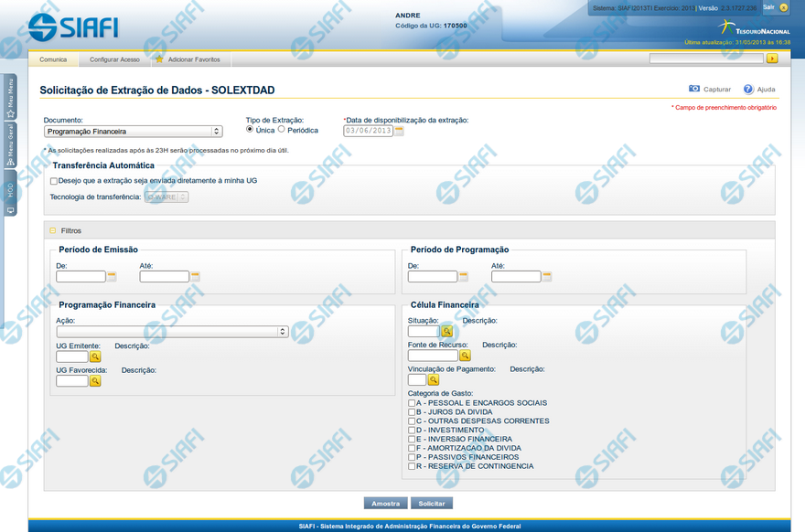The width and height of the screenshot is (805, 532).
Task: Click the Capturar camera icon
Action: (x=694, y=90)
